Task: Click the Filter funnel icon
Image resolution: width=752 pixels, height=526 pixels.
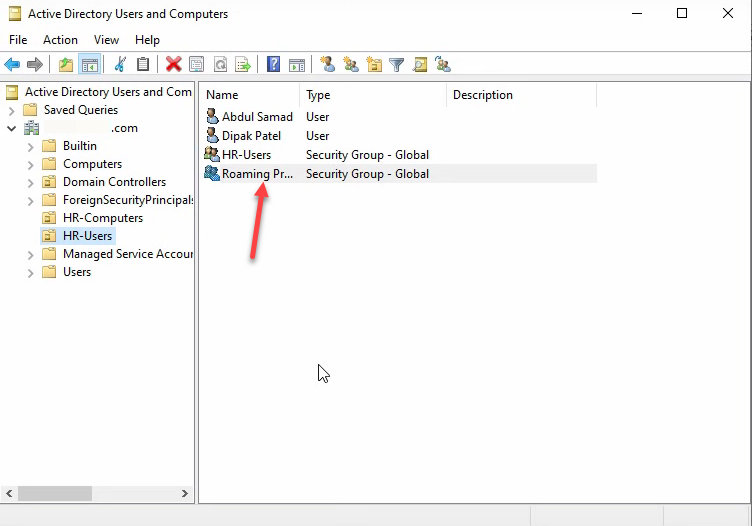Action: [397, 64]
